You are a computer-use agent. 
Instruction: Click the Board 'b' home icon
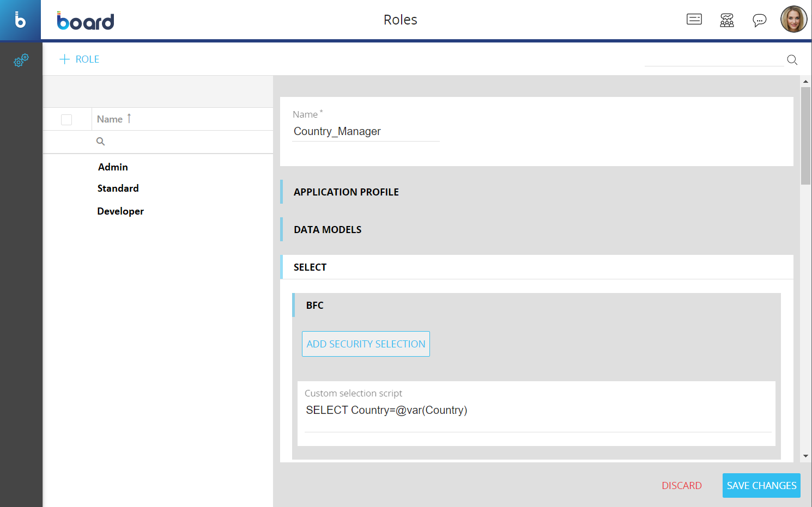pos(20,20)
